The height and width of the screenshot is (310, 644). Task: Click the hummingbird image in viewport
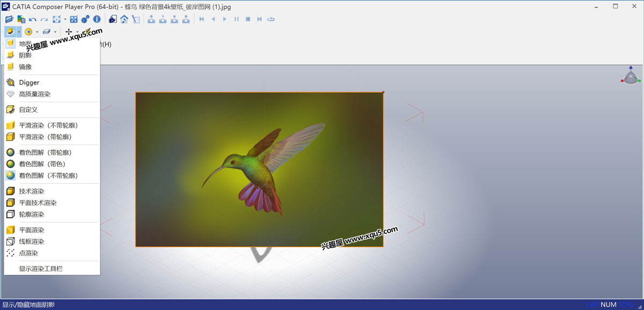tap(259, 169)
